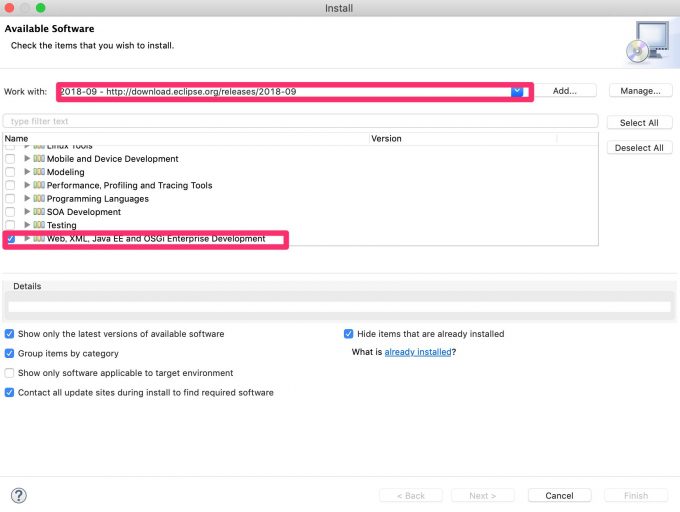Open the already installed link
Viewport: 680px width, 512px height.
417,353
